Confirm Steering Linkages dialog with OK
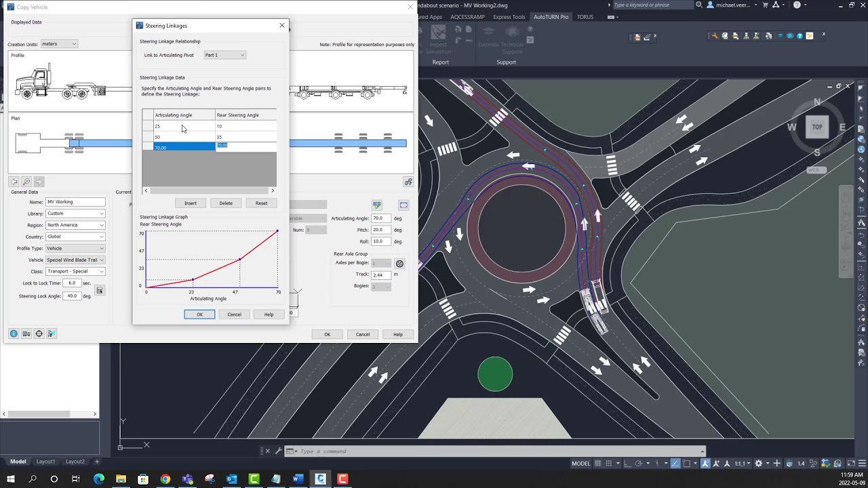Image resolution: width=868 pixels, height=488 pixels. click(199, 314)
